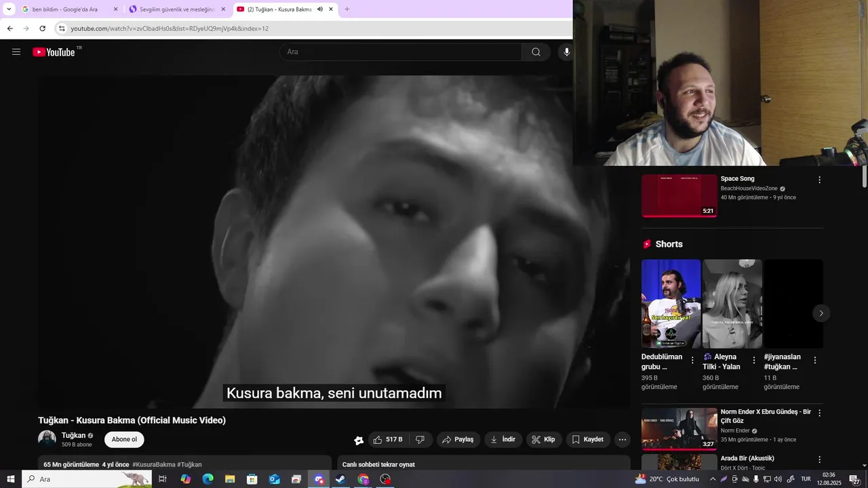Open options for the Aleyna Tilki short
Image resolution: width=868 pixels, height=488 pixels.
click(x=754, y=361)
